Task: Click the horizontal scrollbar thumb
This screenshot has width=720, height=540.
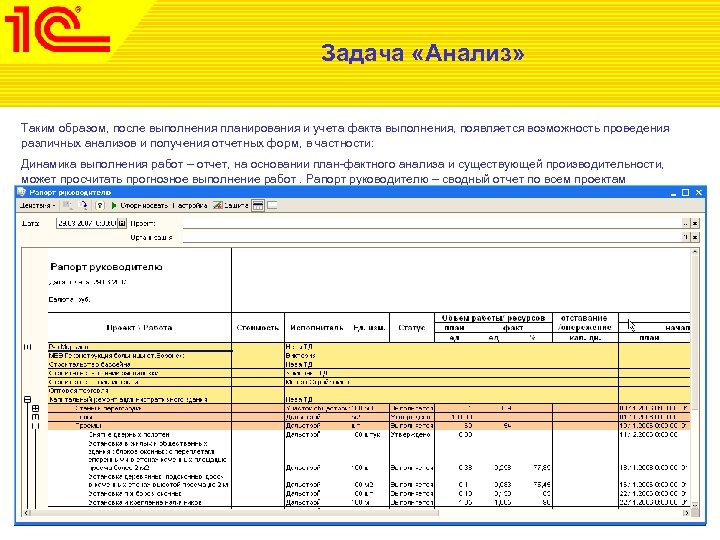Action: 234,512
